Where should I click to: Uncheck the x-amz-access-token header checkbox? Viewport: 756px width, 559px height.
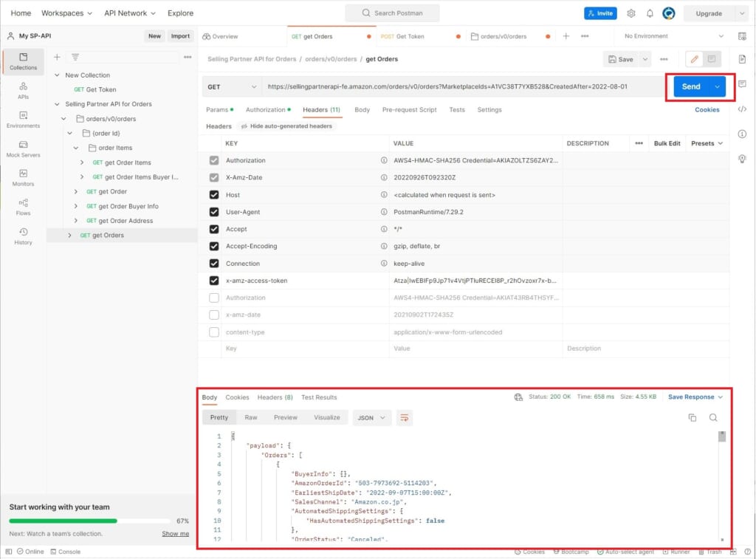coord(214,280)
